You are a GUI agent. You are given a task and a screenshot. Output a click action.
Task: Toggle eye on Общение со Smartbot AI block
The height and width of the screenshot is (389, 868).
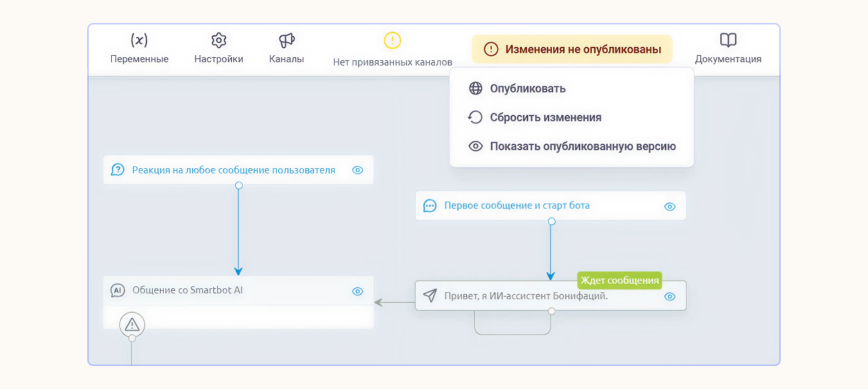tap(358, 291)
